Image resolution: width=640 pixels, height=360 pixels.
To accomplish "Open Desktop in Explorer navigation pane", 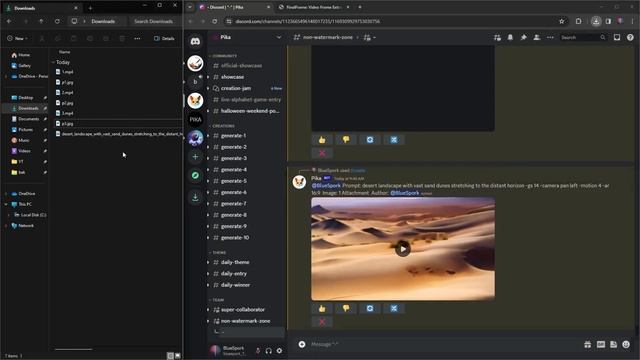I will (x=26, y=98).
